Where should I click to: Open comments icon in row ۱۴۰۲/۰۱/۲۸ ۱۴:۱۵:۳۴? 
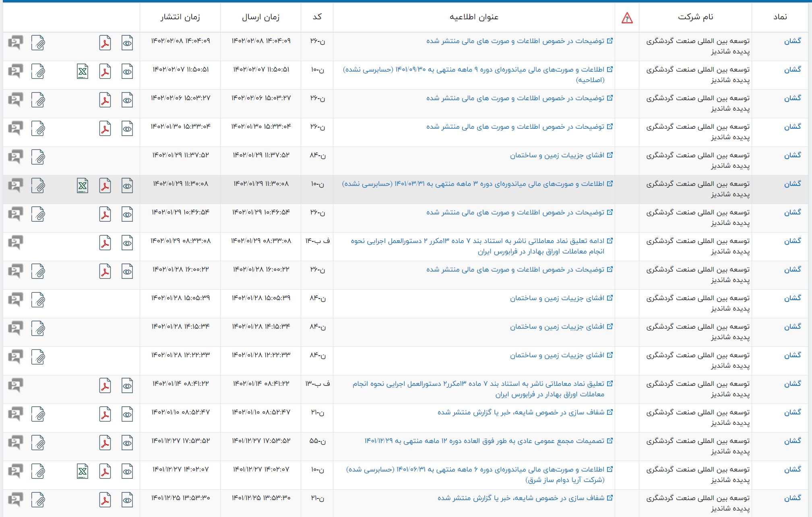point(16,328)
